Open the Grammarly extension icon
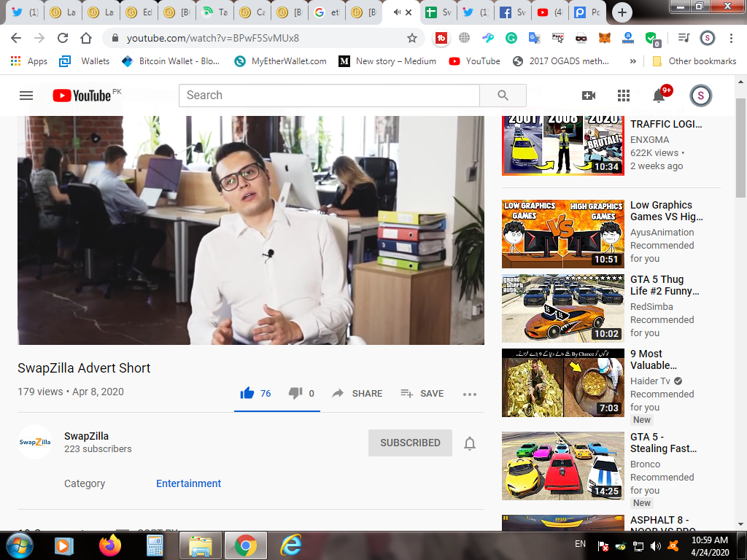This screenshot has width=747, height=560. (511, 38)
